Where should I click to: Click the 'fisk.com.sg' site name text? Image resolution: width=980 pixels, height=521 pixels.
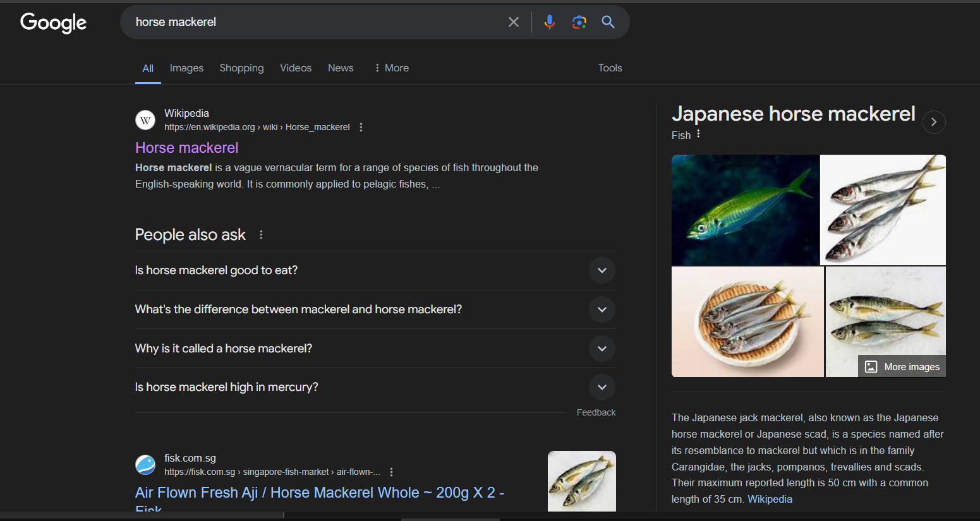[x=190, y=458]
